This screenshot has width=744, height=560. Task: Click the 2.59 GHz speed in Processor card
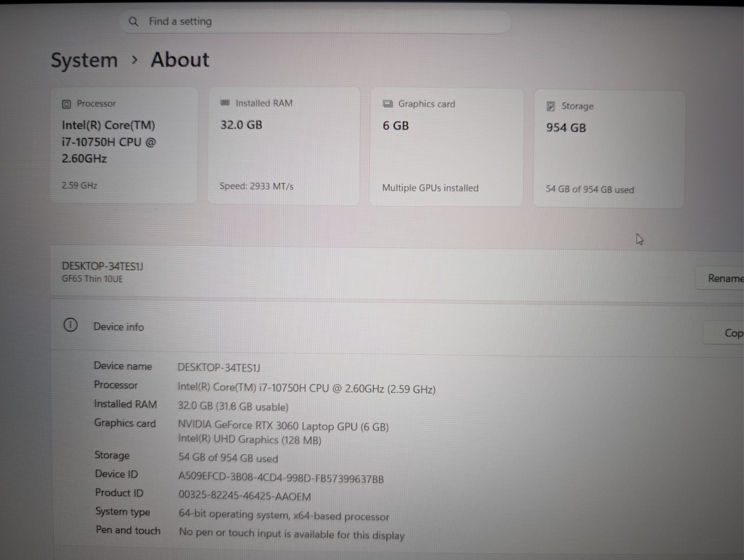coord(80,186)
